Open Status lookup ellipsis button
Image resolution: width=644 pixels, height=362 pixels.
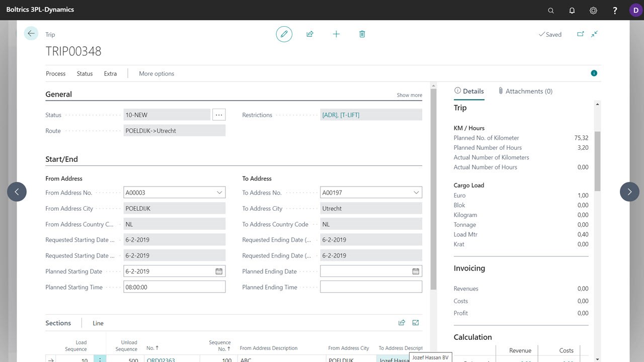pyautogui.click(x=219, y=115)
